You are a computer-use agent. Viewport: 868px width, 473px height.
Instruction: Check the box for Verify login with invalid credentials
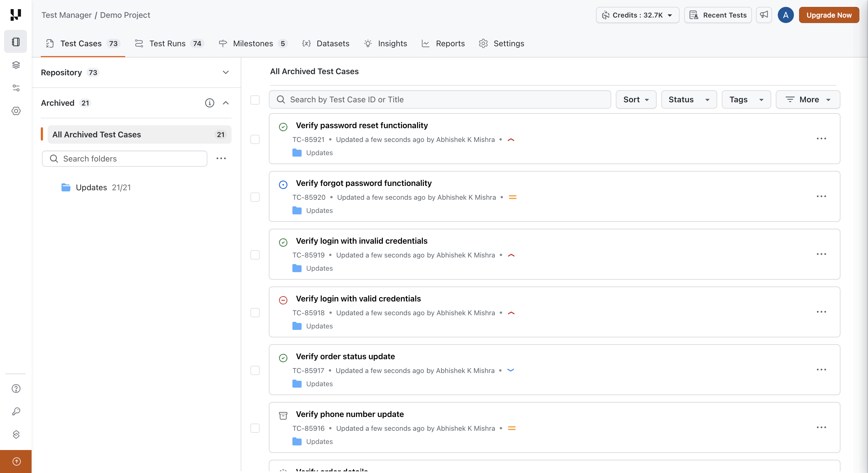point(255,255)
